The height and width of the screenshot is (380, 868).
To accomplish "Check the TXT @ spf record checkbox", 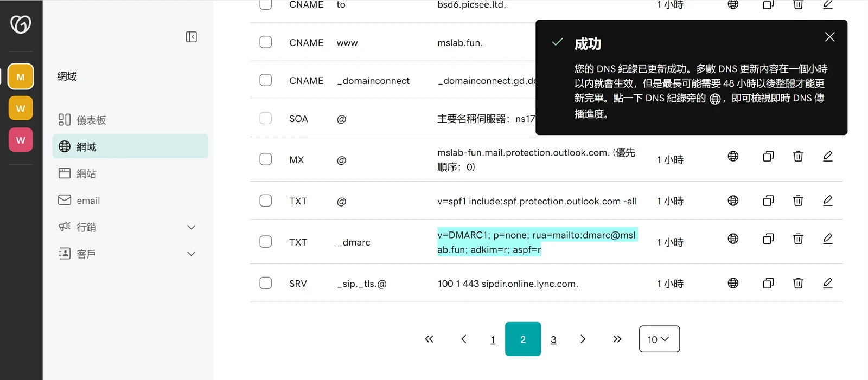I will pyautogui.click(x=265, y=201).
